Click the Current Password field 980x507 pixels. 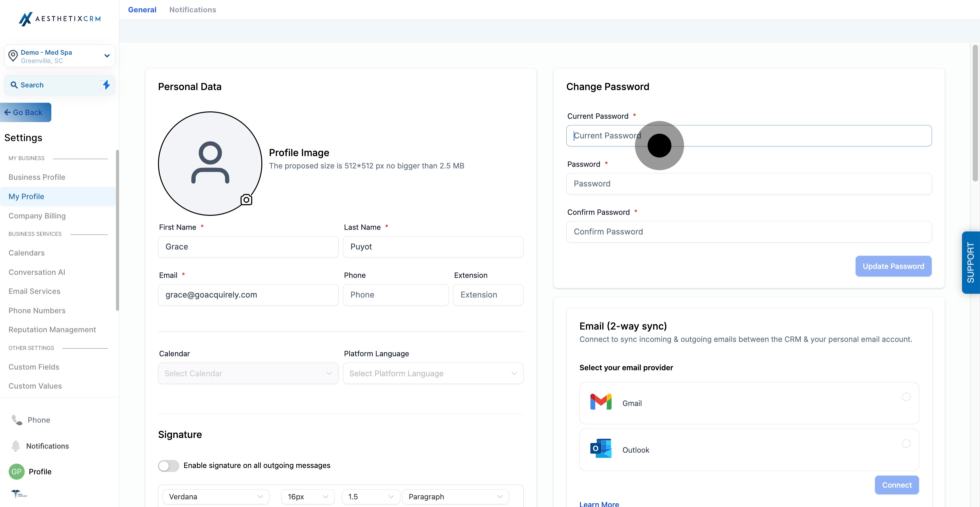coord(749,135)
